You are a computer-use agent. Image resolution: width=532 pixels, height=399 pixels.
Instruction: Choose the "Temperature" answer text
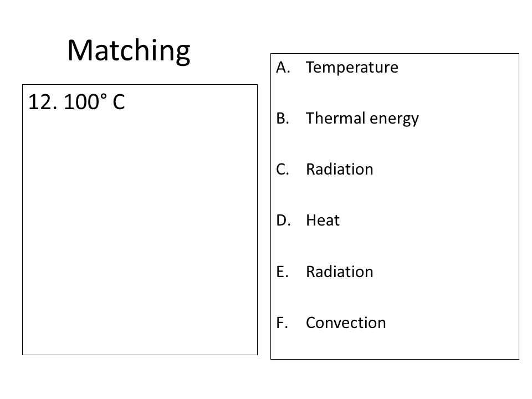[352, 67]
